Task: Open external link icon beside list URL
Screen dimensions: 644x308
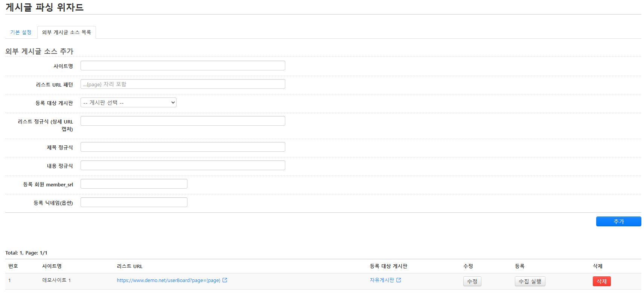Action: click(225, 280)
